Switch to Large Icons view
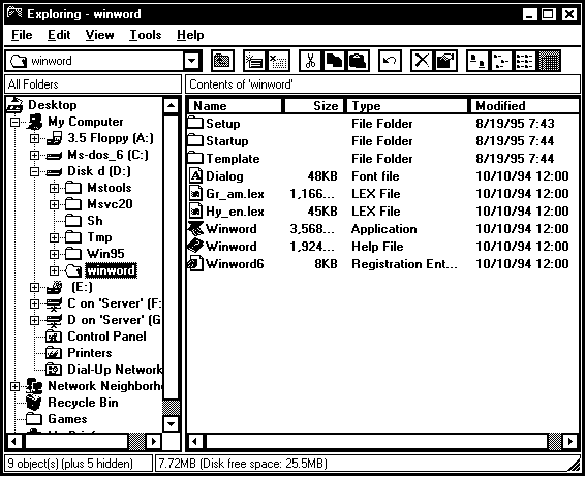586x477 pixels. (x=477, y=61)
